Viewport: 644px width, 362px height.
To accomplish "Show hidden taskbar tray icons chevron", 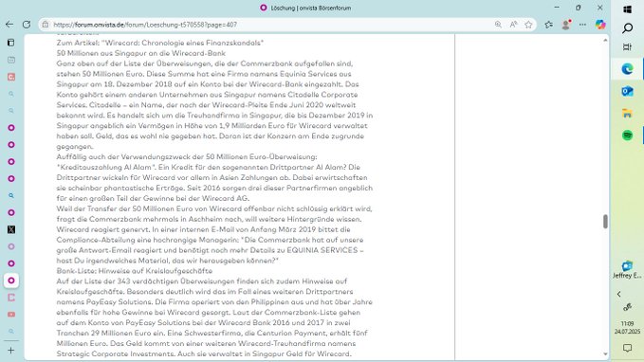I will click(619, 295).
